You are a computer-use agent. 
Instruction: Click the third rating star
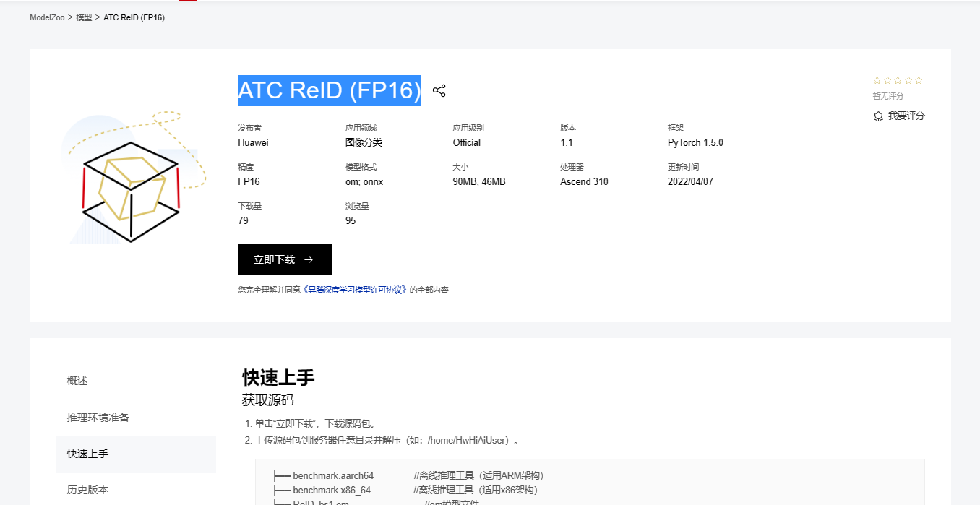pyautogui.click(x=898, y=80)
